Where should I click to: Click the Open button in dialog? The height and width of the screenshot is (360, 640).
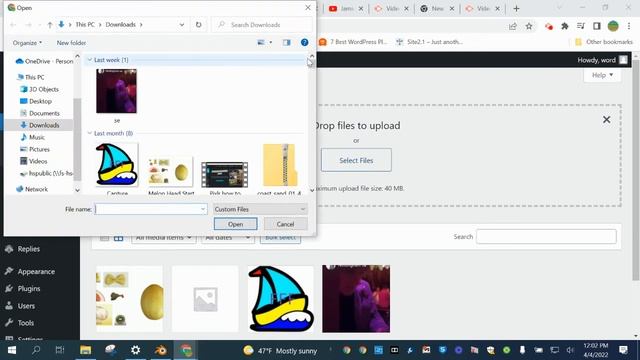[x=236, y=224]
